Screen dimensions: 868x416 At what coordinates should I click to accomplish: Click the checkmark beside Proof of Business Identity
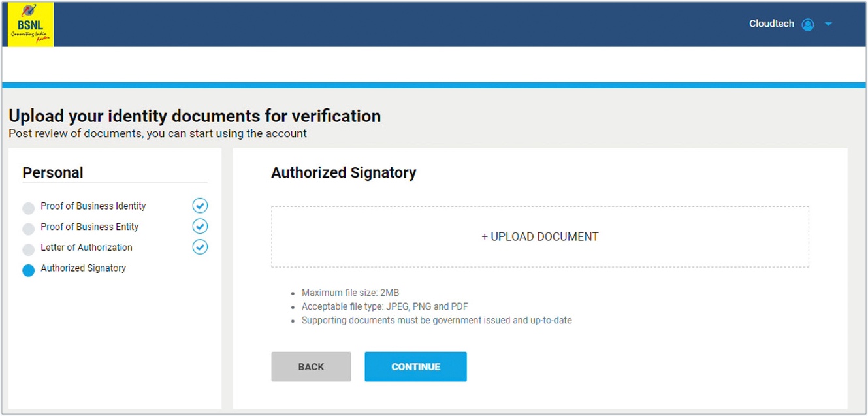point(200,205)
